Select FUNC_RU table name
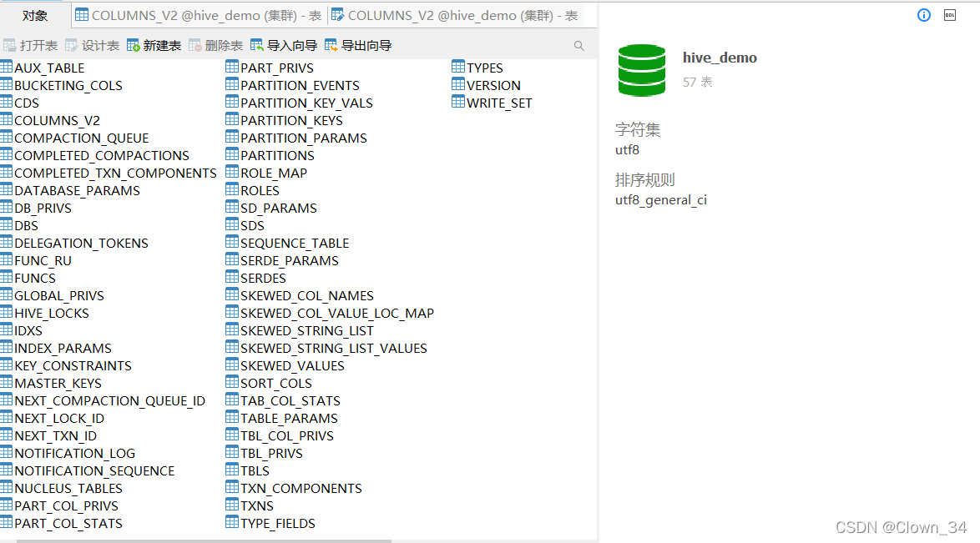This screenshot has height=543, width=980. [x=43, y=260]
